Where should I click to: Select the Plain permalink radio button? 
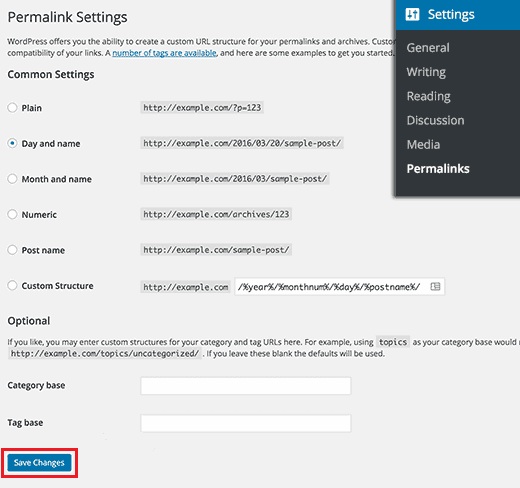click(12, 108)
